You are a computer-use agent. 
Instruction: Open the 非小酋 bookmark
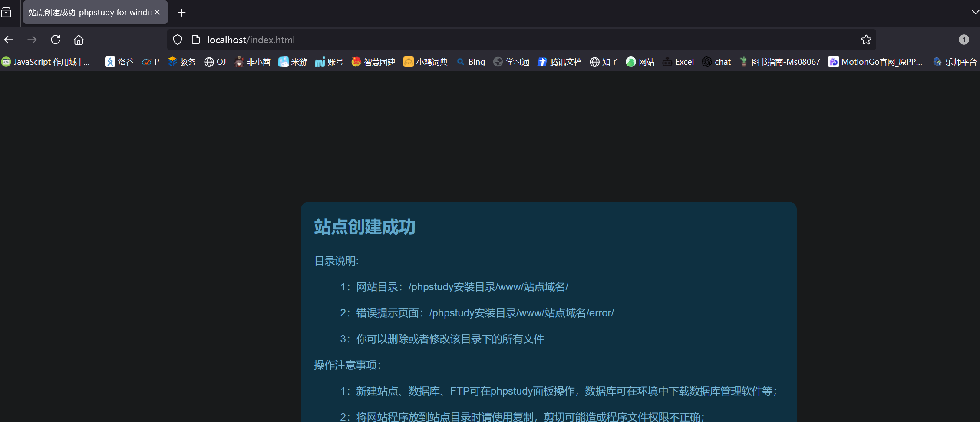click(252, 62)
